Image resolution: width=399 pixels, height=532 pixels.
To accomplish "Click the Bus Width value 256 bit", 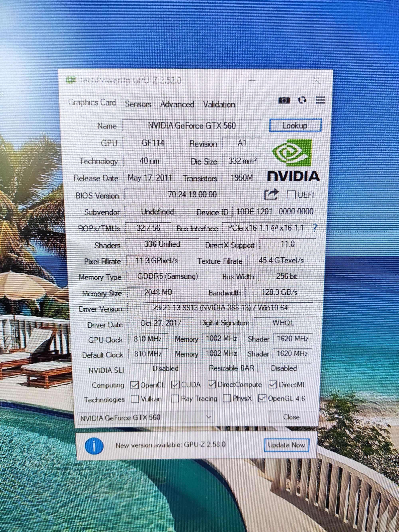I will coord(287,276).
